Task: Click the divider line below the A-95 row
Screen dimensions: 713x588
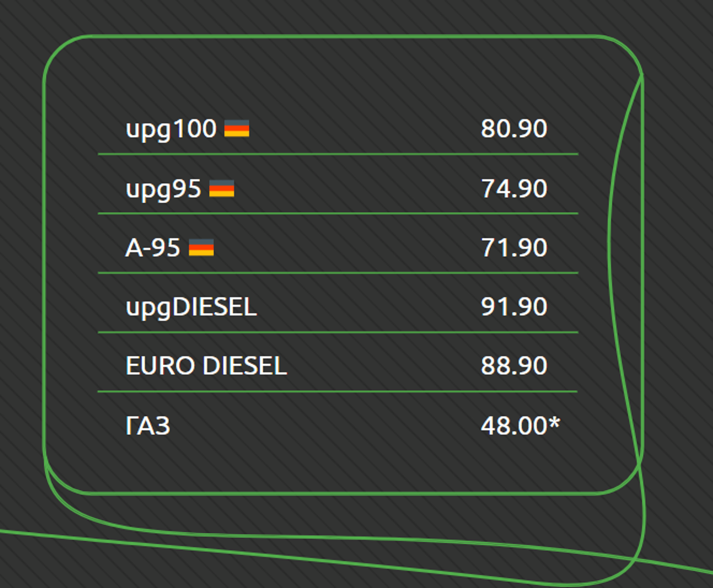Action: 338,273
